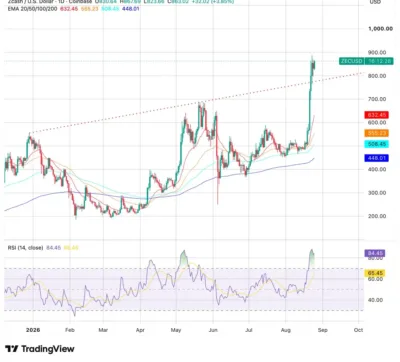
Task: Click the 800.00 price axis label
Action: tap(377, 76)
